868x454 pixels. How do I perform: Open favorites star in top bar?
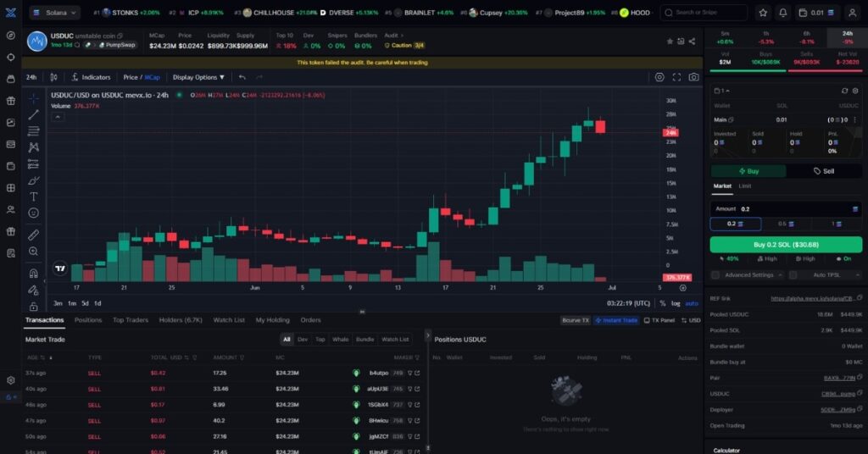pos(763,13)
